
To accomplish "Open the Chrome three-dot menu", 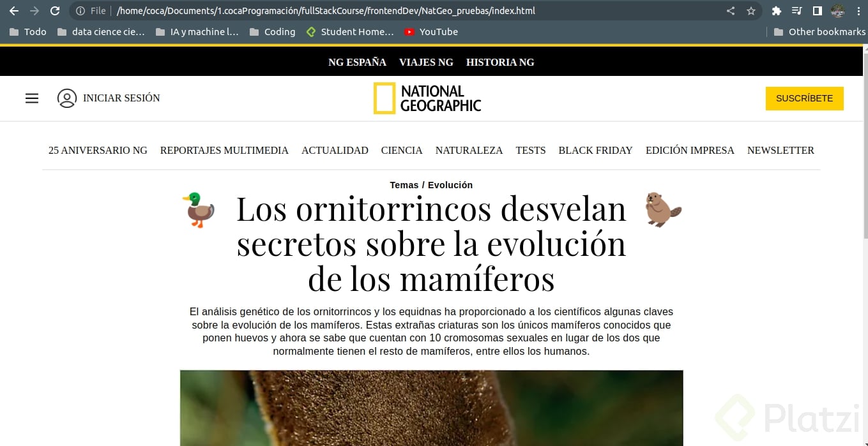I will pos(858,10).
